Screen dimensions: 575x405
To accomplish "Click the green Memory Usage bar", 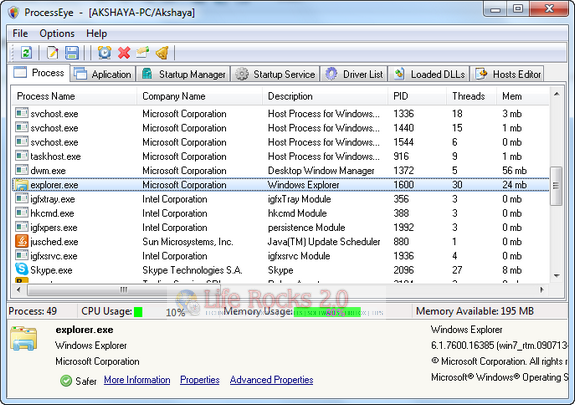I will tap(327, 312).
